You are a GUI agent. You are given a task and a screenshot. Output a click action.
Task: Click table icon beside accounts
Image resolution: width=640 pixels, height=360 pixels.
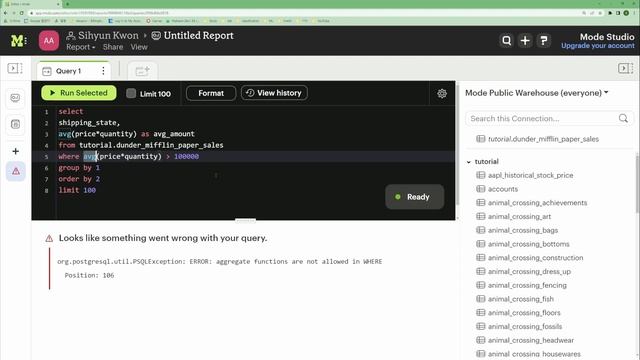click(x=480, y=189)
